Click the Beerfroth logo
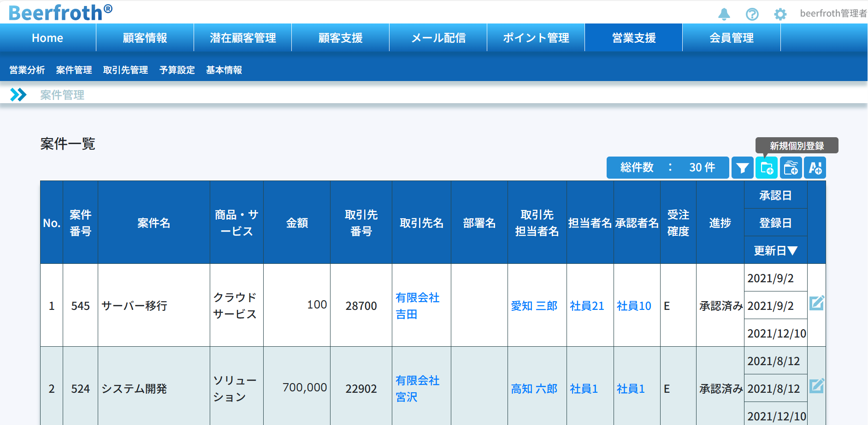 point(60,12)
